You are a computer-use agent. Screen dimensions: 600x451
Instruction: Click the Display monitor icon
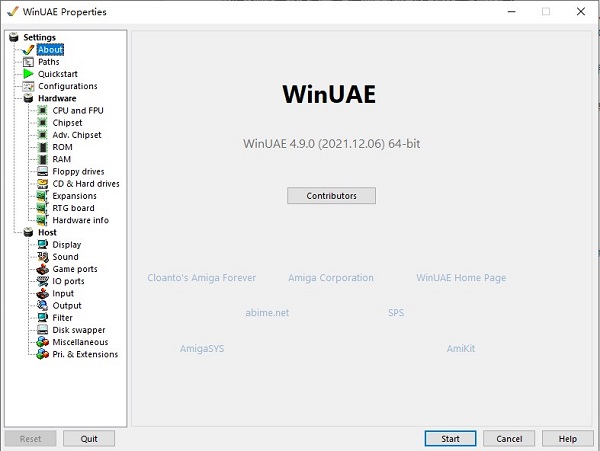coord(42,244)
